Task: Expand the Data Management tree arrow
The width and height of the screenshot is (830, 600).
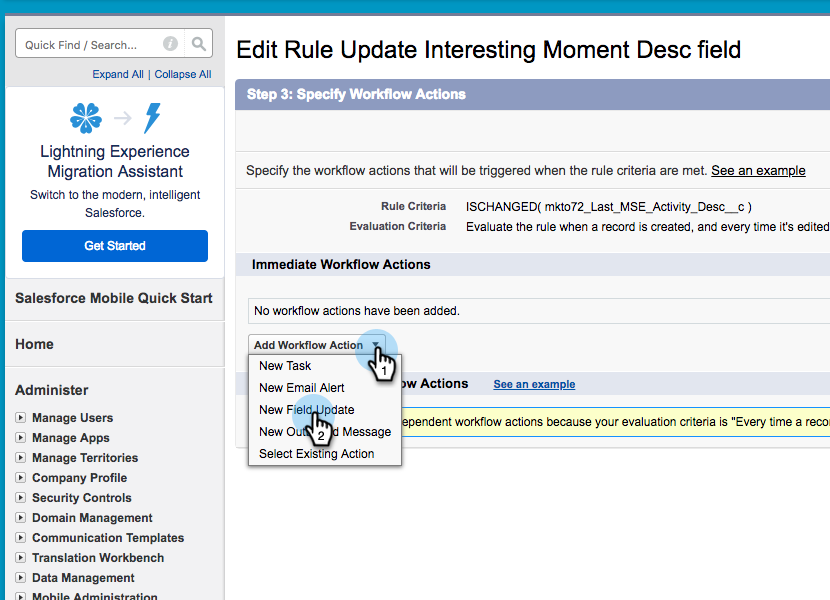Action: point(20,577)
